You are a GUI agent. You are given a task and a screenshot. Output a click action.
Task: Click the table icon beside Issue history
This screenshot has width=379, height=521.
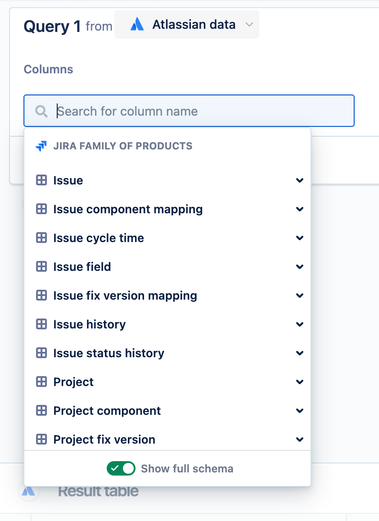click(41, 324)
